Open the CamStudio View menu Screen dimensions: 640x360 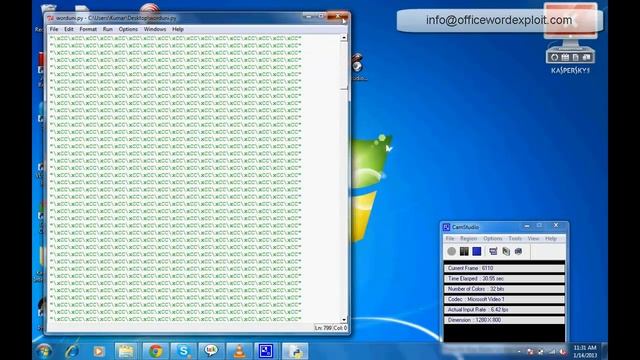533,238
